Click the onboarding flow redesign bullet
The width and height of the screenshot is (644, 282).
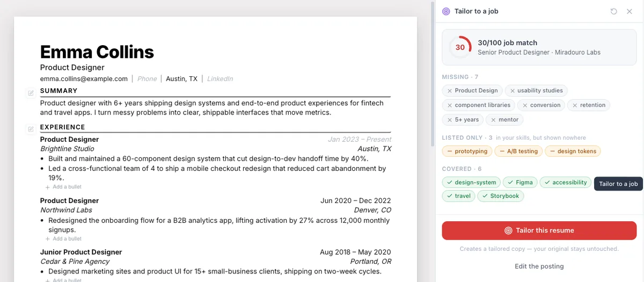pyautogui.click(x=219, y=225)
